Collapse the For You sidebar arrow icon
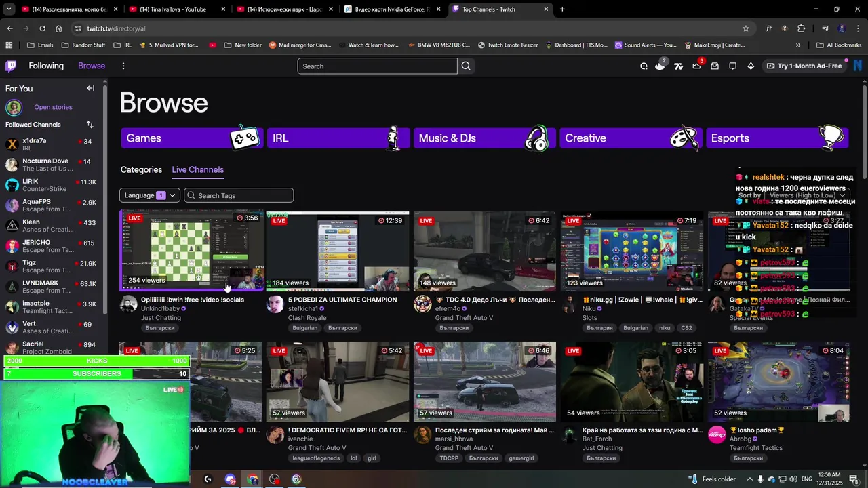 [90, 88]
